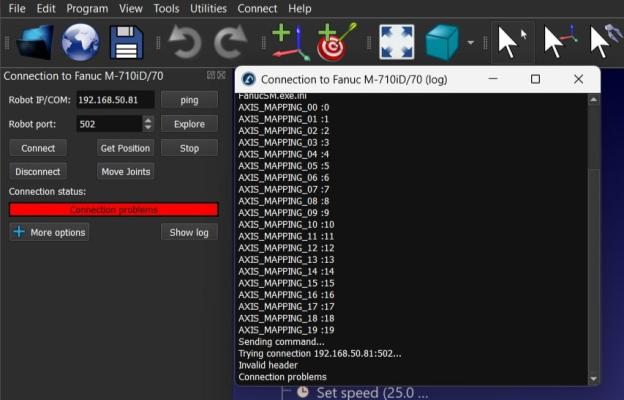The width and height of the screenshot is (624, 400).
Task: Click the Explore button
Action: coord(189,124)
